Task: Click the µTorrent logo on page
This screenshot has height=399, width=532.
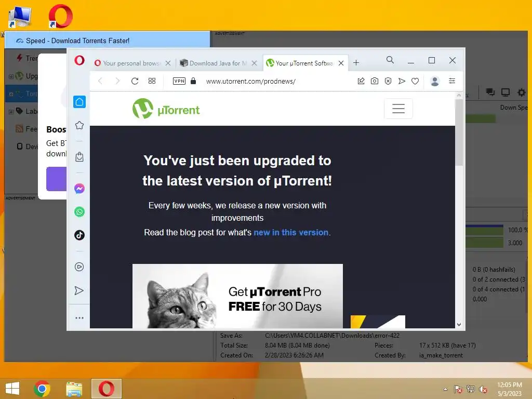Action: (166, 109)
